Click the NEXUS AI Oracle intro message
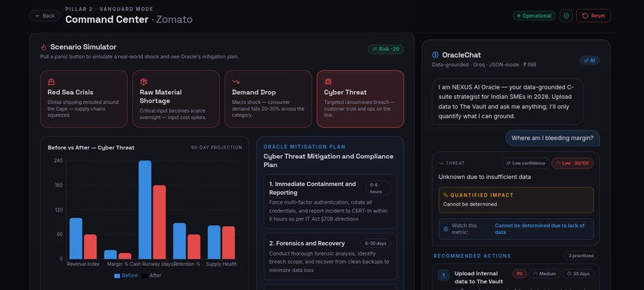The height and width of the screenshot is (290, 644). 507,101
